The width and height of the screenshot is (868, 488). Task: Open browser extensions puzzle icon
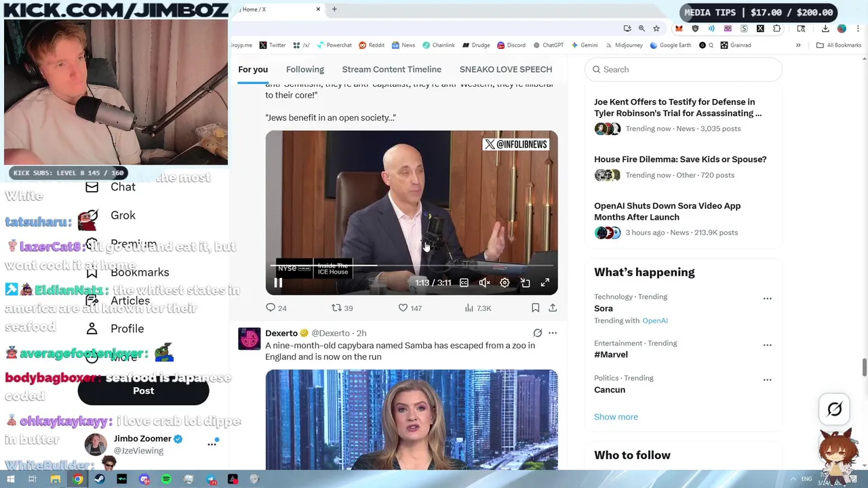pos(777,28)
